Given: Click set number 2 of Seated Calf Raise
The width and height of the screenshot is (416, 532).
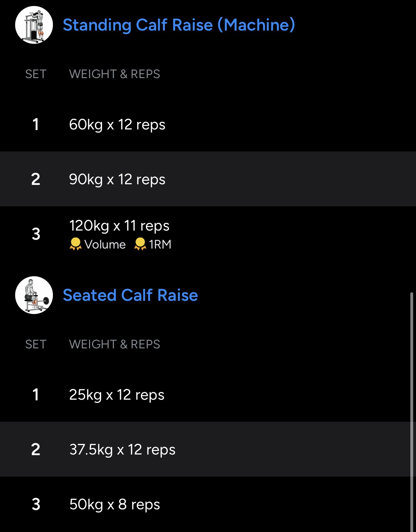Looking at the screenshot, I should click(x=36, y=449).
